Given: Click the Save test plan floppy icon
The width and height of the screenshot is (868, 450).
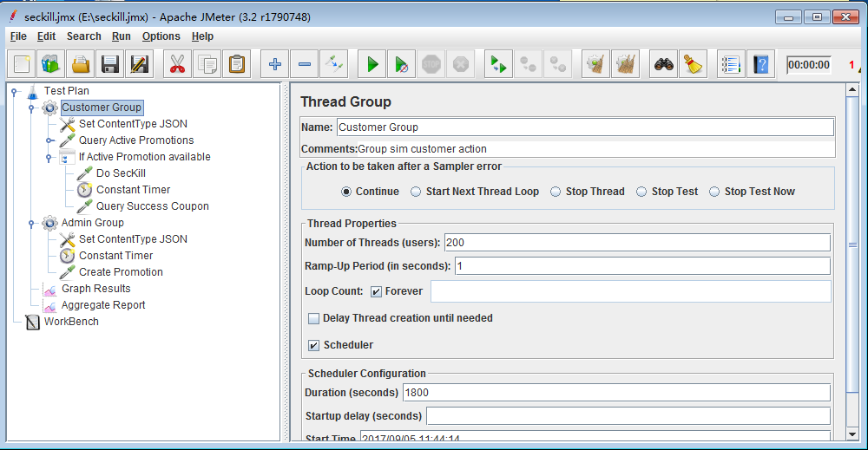Looking at the screenshot, I should (110, 64).
